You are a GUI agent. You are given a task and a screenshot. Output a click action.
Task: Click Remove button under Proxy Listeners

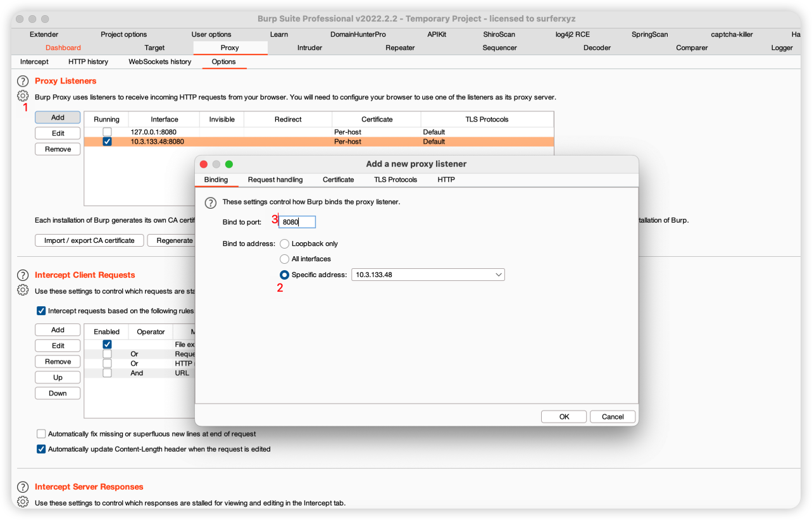click(58, 149)
